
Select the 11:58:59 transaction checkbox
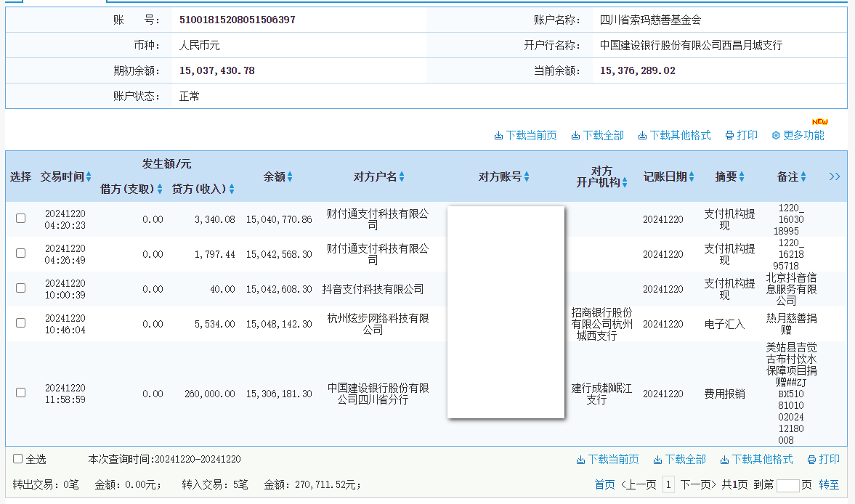point(21,393)
